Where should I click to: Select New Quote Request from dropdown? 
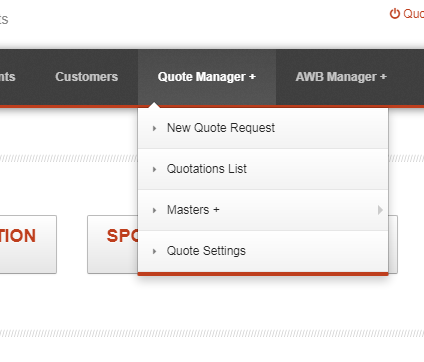pyautogui.click(x=263, y=128)
